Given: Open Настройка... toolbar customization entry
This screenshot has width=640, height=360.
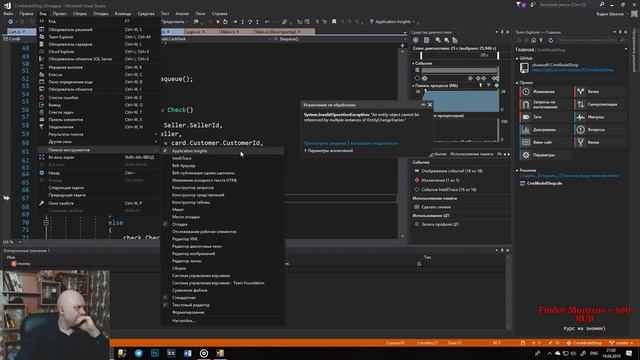Looking at the screenshot, I should point(222,321).
